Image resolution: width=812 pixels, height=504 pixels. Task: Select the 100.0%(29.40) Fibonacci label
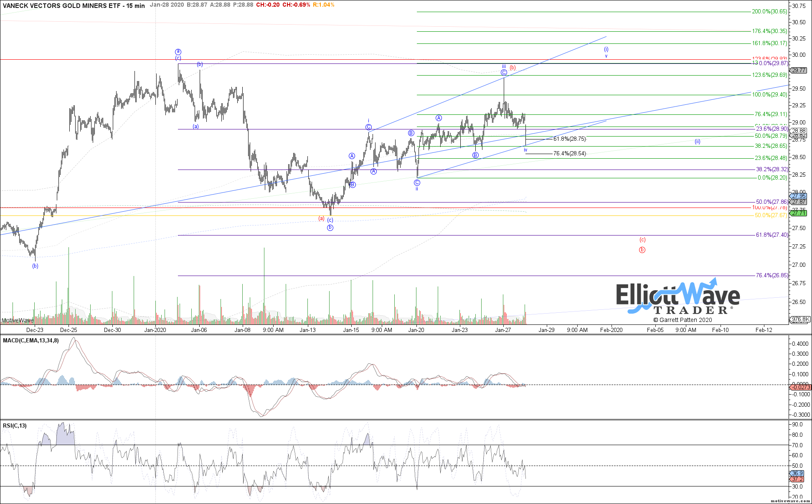coord(769,95)
